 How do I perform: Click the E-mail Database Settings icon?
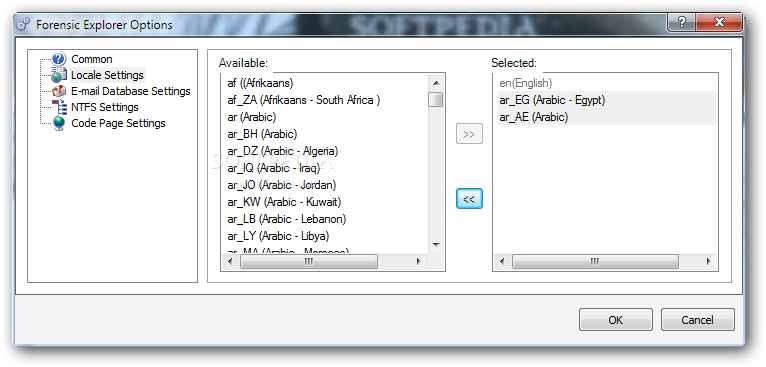pos(59,91)
